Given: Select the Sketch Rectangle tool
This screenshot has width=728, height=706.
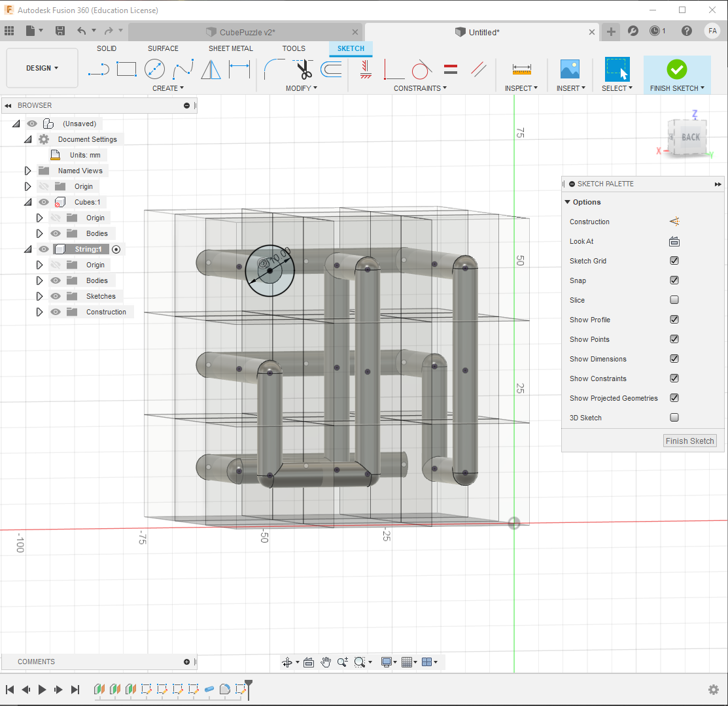Looking at the screenshot, I should [126, 69].
